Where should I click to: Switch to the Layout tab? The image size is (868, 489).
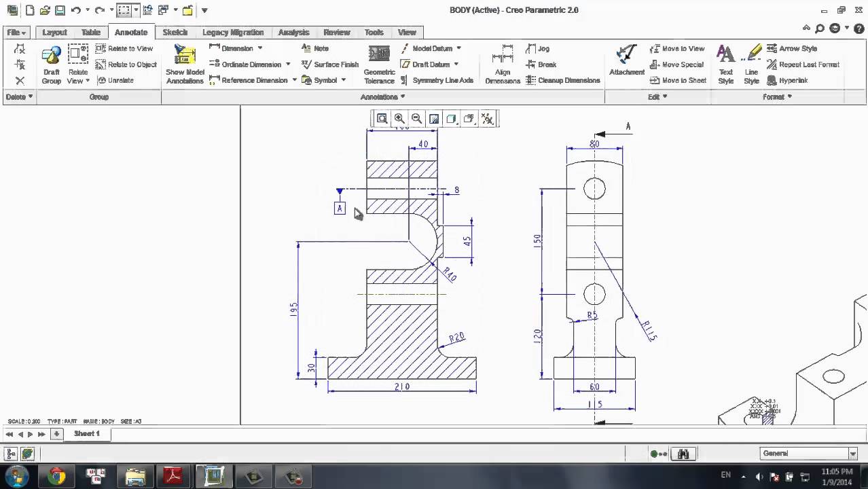click(54, 32)
